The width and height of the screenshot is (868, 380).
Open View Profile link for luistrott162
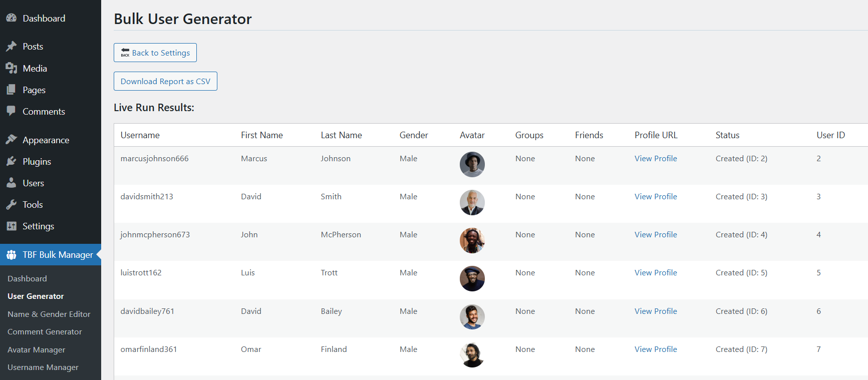[x=655, y=272]
